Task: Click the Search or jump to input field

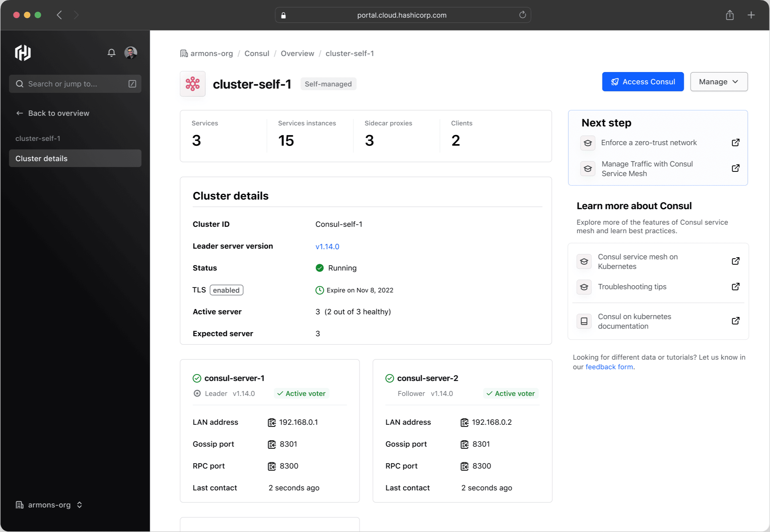Action: [75, 84]
